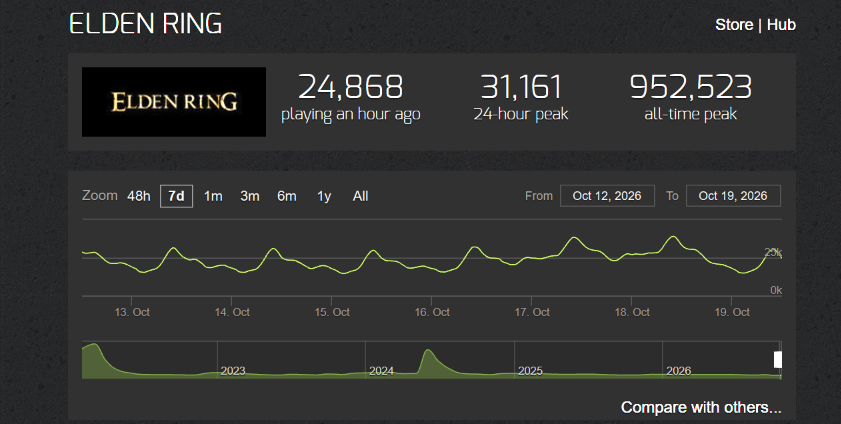This screenshot has width=841, height=424.
Task: Click the 2025 label in navigator timeline
Action: point(530,371)
